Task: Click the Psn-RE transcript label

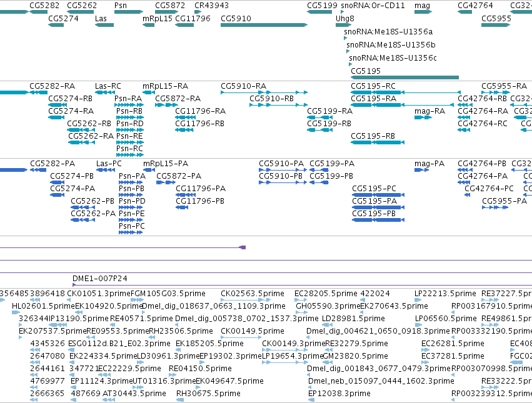Action: click(x=129, y=136)
